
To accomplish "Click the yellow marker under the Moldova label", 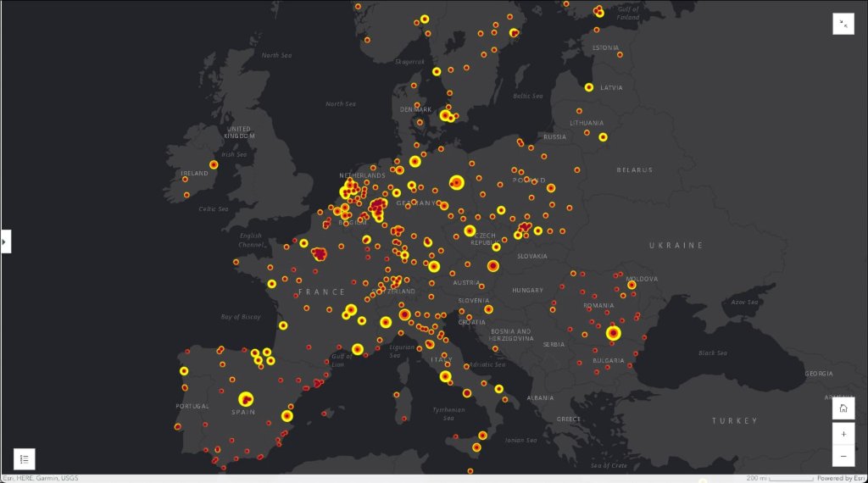I will click(x=632, y=286).
